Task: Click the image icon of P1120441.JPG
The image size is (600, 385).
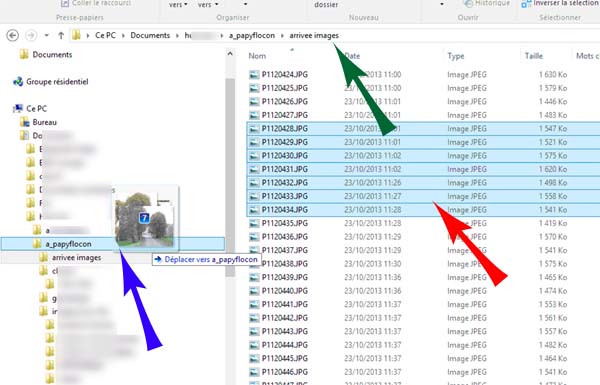Action: tap(254, 305)
